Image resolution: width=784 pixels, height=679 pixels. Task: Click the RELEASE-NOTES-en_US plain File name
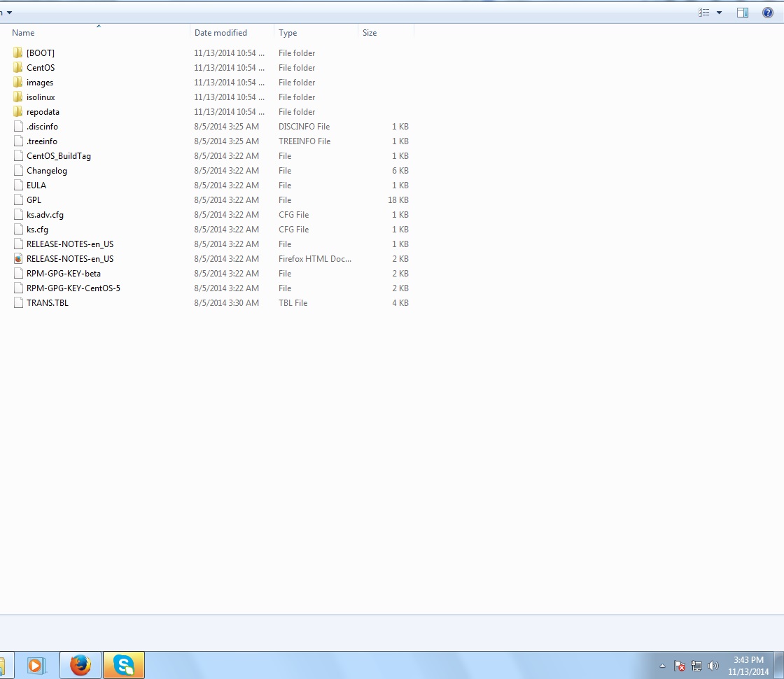point(70,244)
